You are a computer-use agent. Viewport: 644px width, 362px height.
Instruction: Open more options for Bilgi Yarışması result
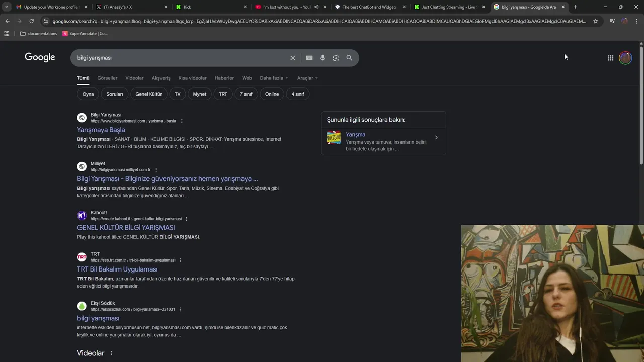(x=182, y=121)
